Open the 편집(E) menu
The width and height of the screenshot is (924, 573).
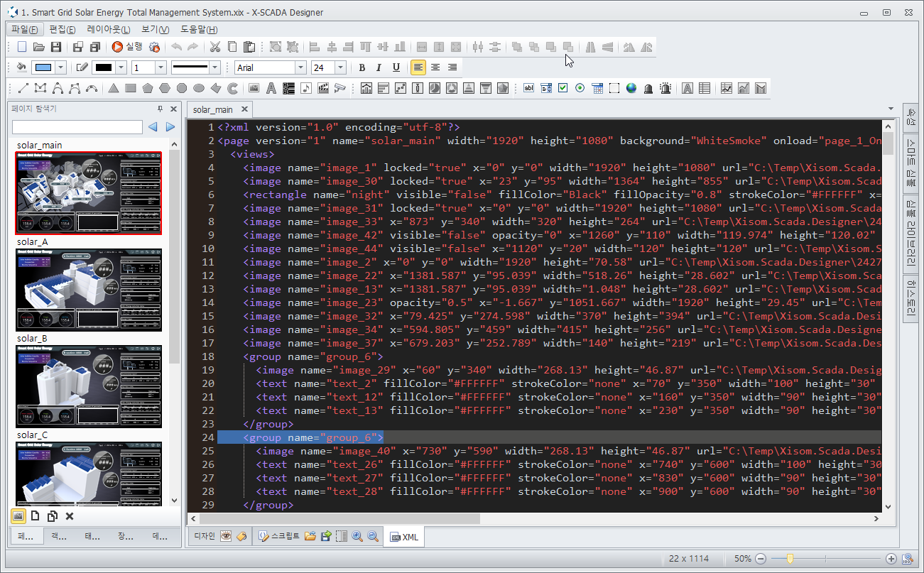pyautogui.click(x=62, y=29)
